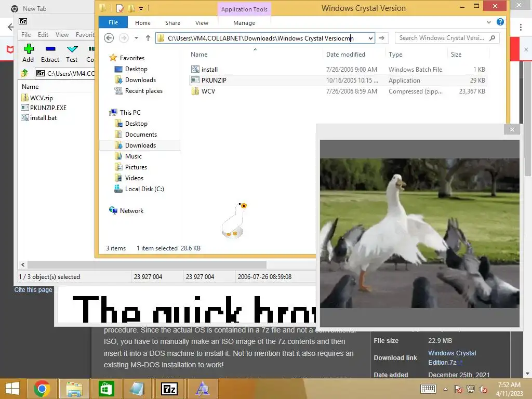
Task: Switch to the View ribbon tab
Action: (x=202, y=23)
